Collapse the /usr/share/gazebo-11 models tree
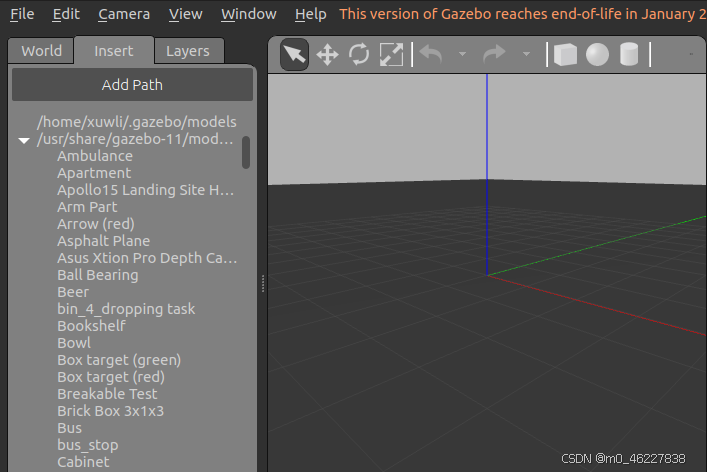Viewport: 707px width, 472px height. pyautogui.click(x=24, y=141)
